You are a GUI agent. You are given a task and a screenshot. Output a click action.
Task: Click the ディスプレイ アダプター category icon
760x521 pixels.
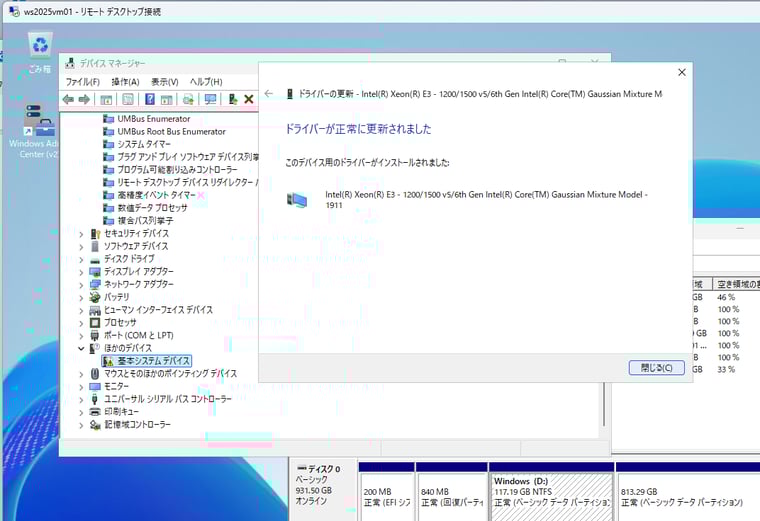[95, 271]
